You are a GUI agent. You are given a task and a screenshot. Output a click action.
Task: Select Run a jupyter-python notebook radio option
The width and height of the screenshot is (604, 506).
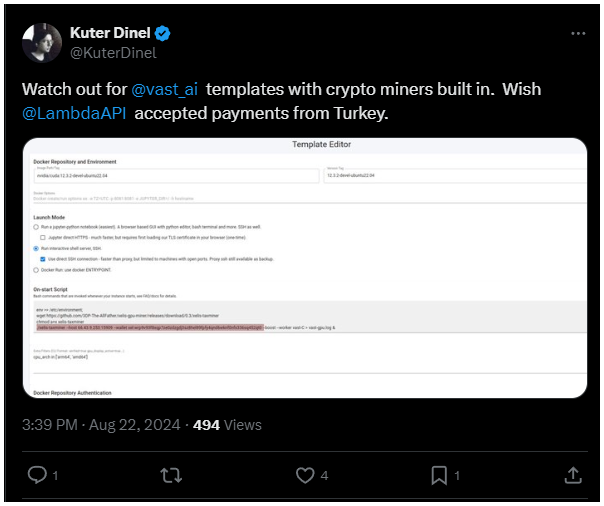point(36,227)
